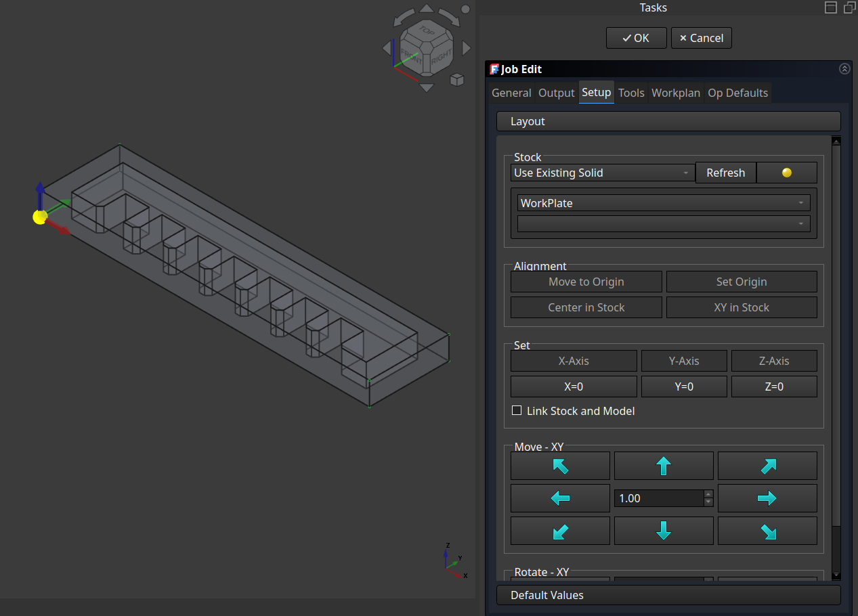Viewport: 858px width, 616px height.
Task: Confirm with the OK button
Action: coord(636,38)
